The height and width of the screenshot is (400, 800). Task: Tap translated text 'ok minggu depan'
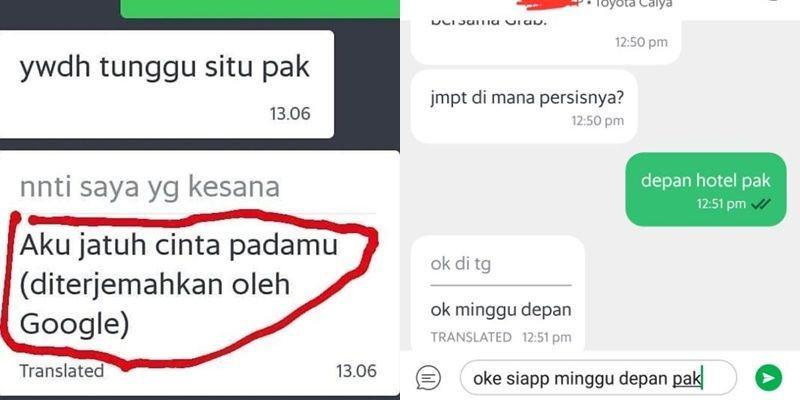[501, 310]
